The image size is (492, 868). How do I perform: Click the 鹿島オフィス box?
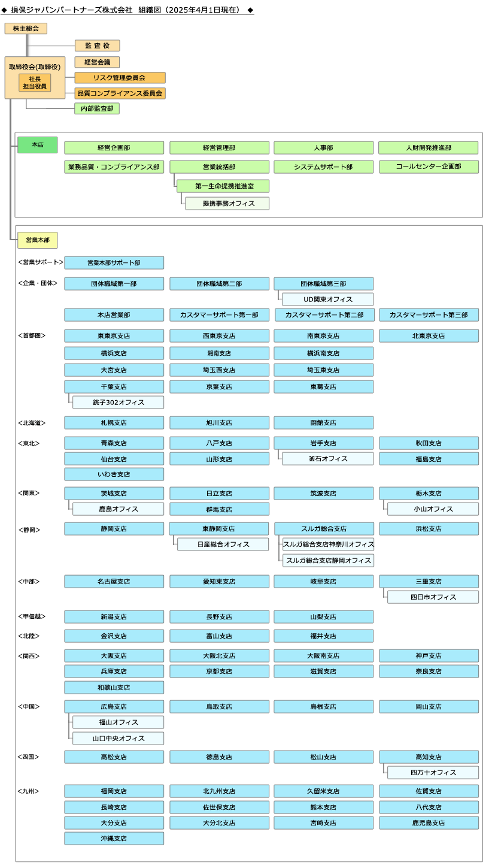(119, 509)
